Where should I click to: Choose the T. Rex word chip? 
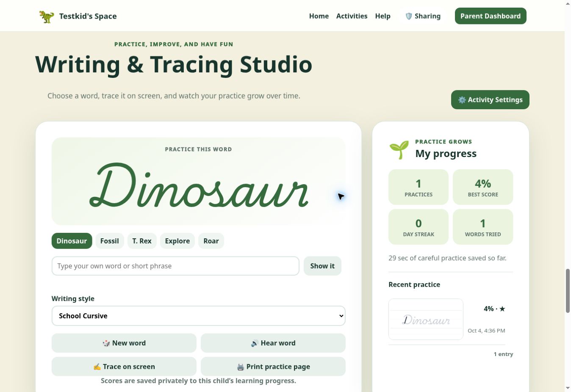[x=142, y=241]
